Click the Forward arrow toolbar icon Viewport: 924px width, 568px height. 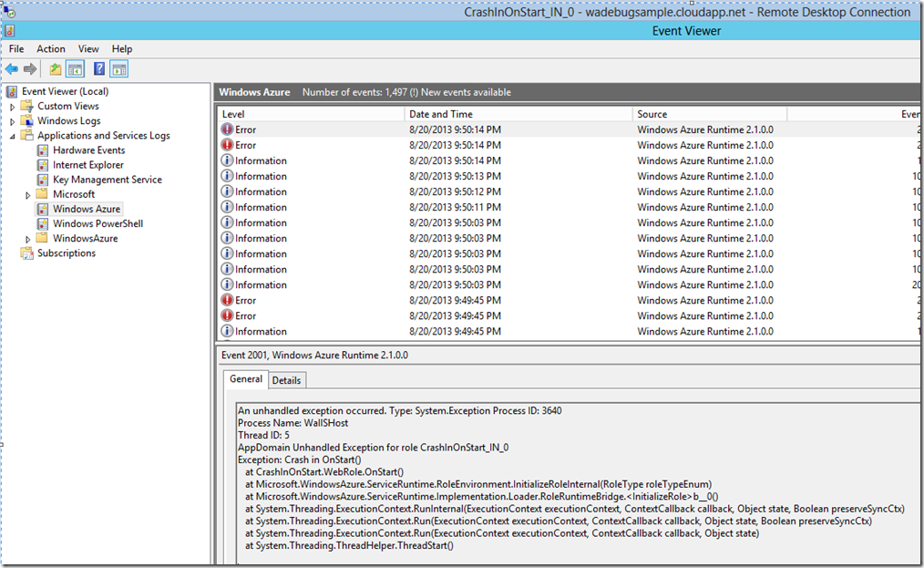pyautogui.click(x=30, y=69)
